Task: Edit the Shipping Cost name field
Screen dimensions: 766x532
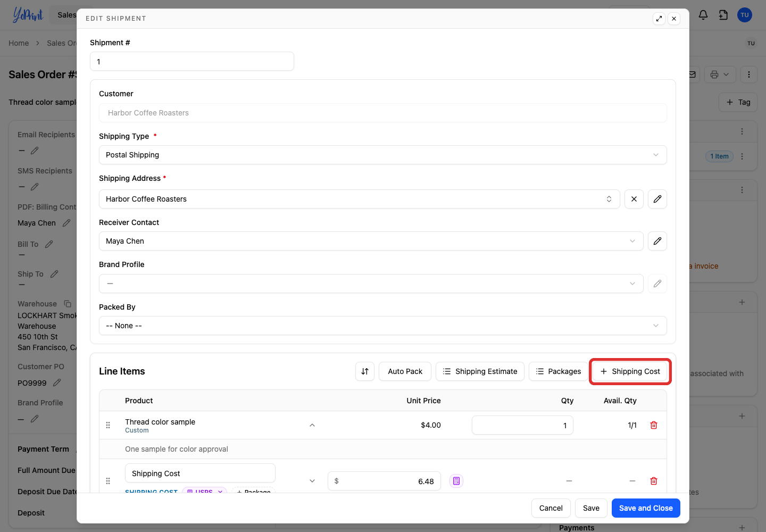Action: pyautogui.click(x=200, y=473)
